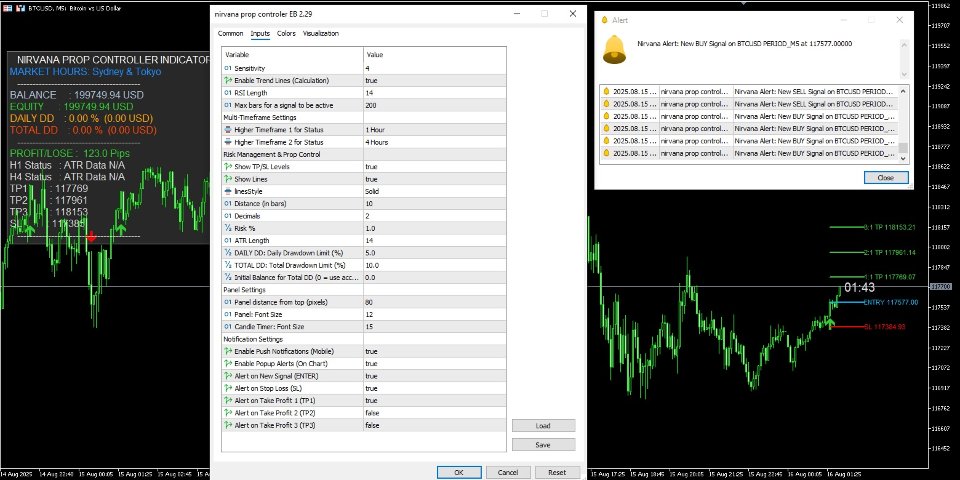
Task: Click the arrow icon beside Enable Trend Lines
Action: [x=228, y=81]
